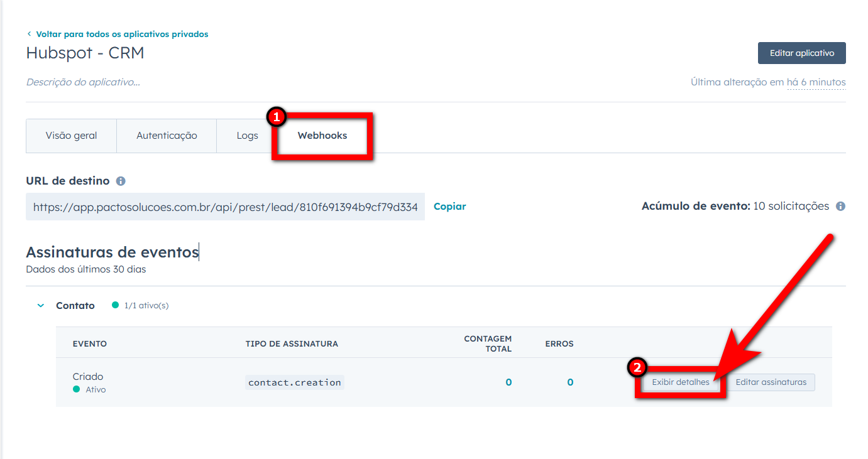
Task: Click the Contagem total value 0
Action: pos(508,382)
